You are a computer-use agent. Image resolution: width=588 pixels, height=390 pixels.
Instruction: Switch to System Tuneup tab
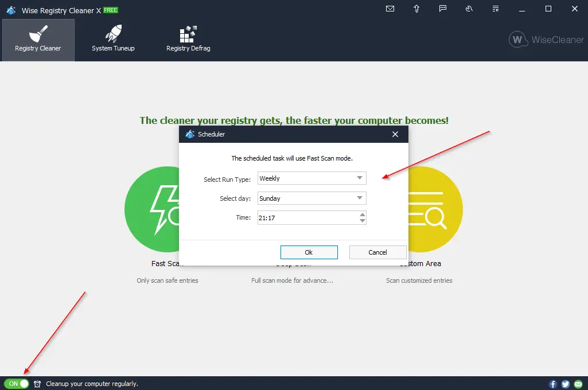(113, 40)
